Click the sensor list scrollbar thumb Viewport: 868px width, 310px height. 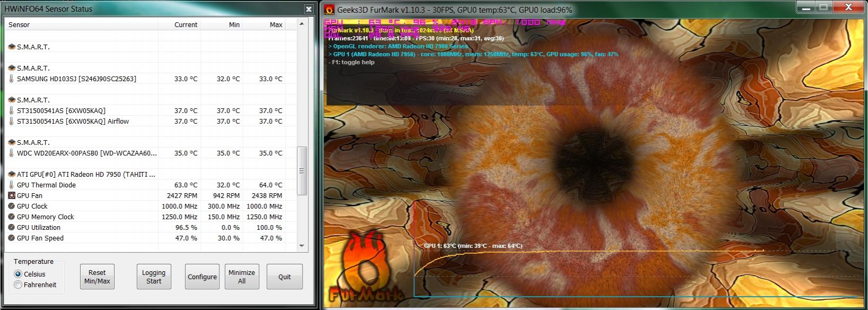tap(302, 171)
